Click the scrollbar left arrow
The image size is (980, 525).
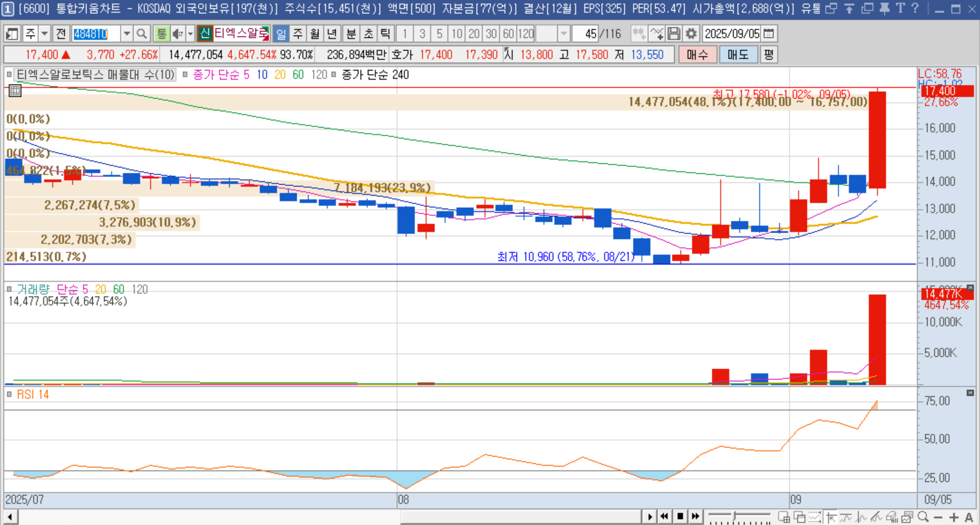(x=10, y=517)
